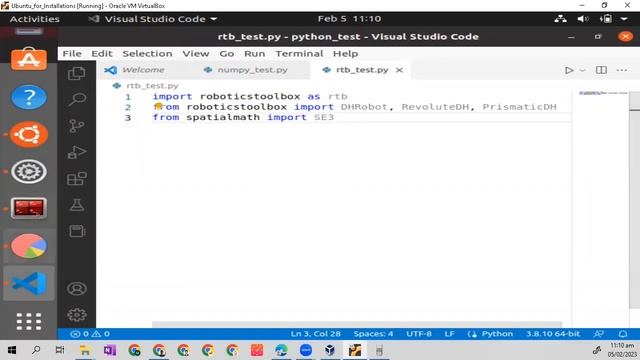This screenshot has width=640, height=360.
Task: Click the '3.8.10 64-bit' interpreter selector
Action: 553,334
